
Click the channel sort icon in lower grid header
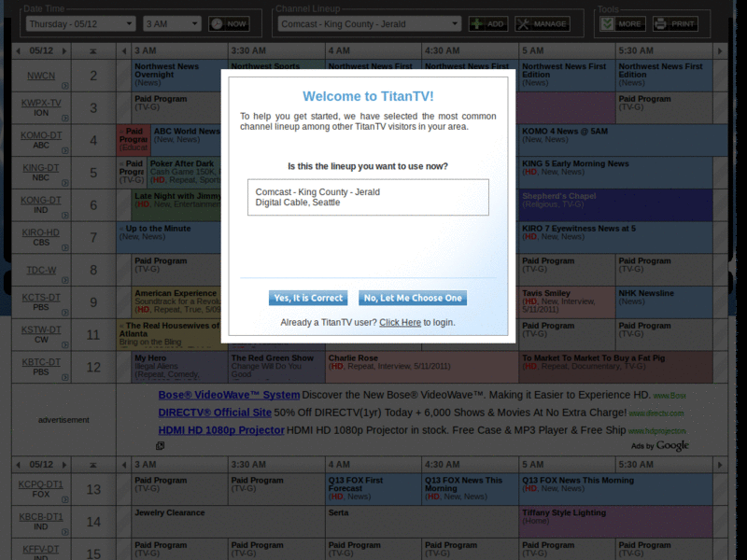[93, 465]
